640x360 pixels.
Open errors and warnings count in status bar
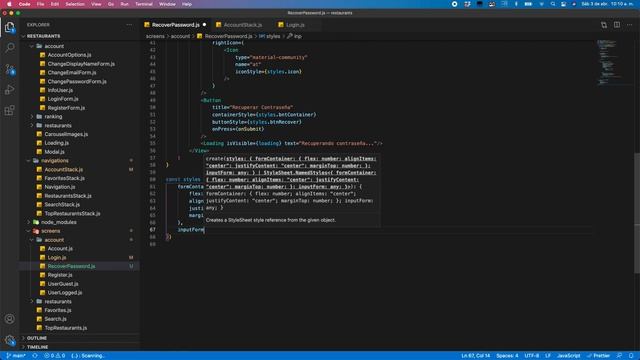pyautogui.click(x=55, y=356)
